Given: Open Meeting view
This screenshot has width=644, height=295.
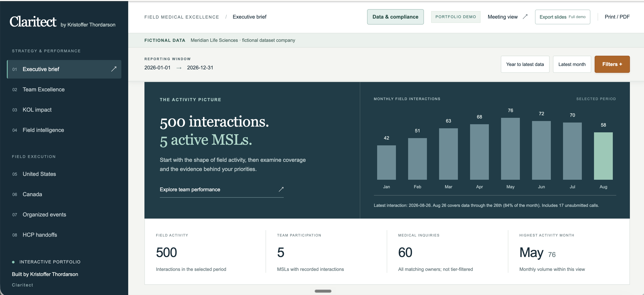Looking at the screenshot, I should click(507, 17).
